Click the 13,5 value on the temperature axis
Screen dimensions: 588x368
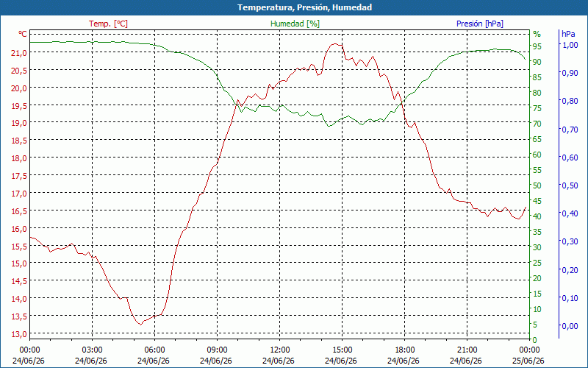(x=19, y=316)
